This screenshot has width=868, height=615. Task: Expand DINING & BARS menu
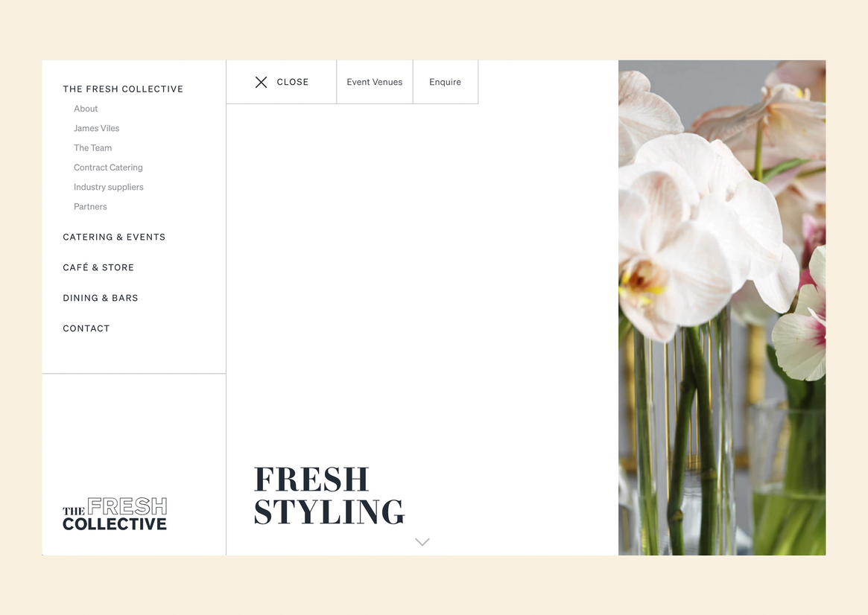(101, 298)
